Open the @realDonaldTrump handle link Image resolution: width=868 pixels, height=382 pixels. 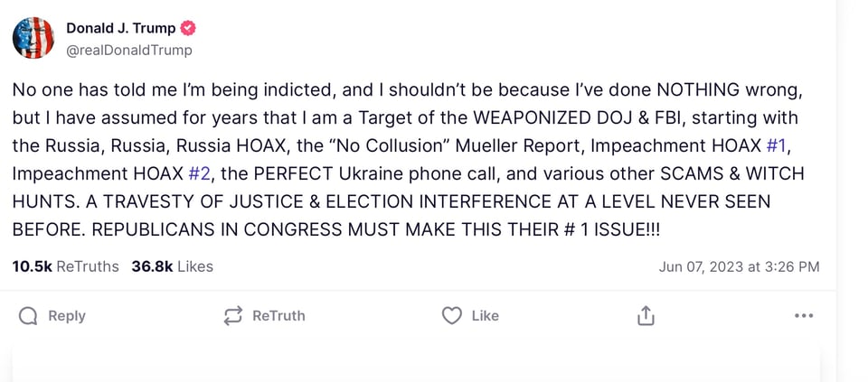tap(129, 51)
